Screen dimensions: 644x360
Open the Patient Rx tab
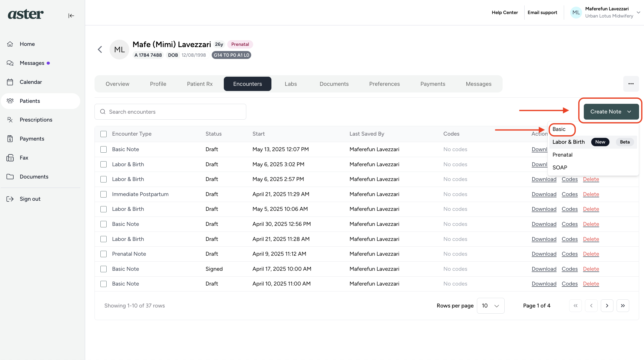(200, 84)
